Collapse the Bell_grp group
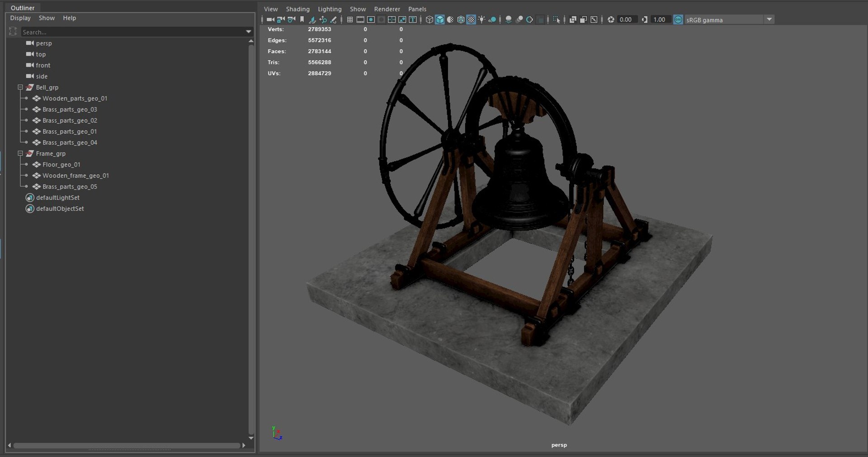 20,87
